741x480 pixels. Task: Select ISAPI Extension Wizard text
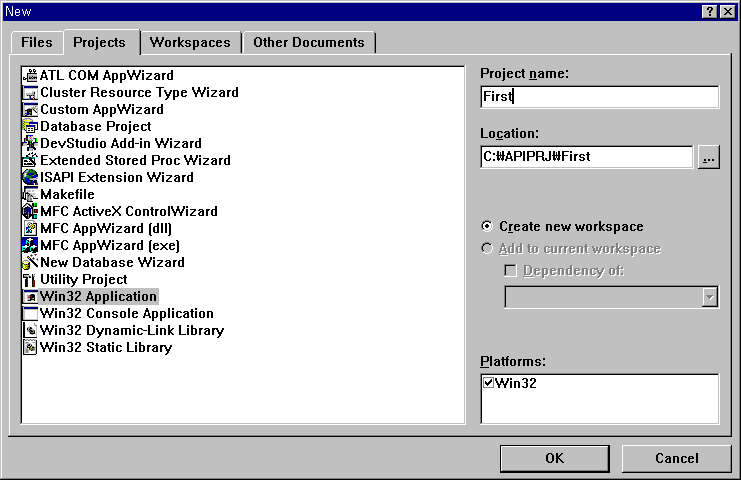(117, 178)
